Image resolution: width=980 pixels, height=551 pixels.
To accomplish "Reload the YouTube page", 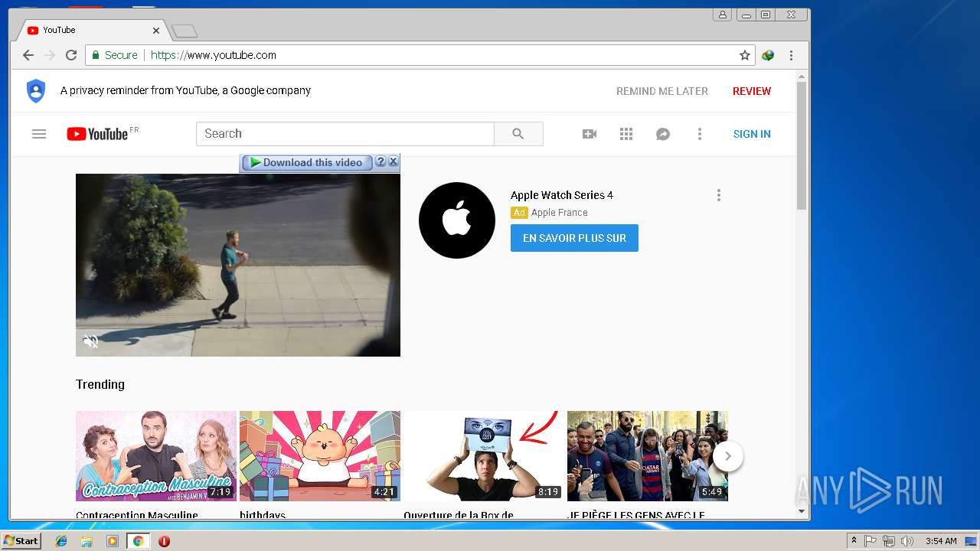I will click(71, 55).
